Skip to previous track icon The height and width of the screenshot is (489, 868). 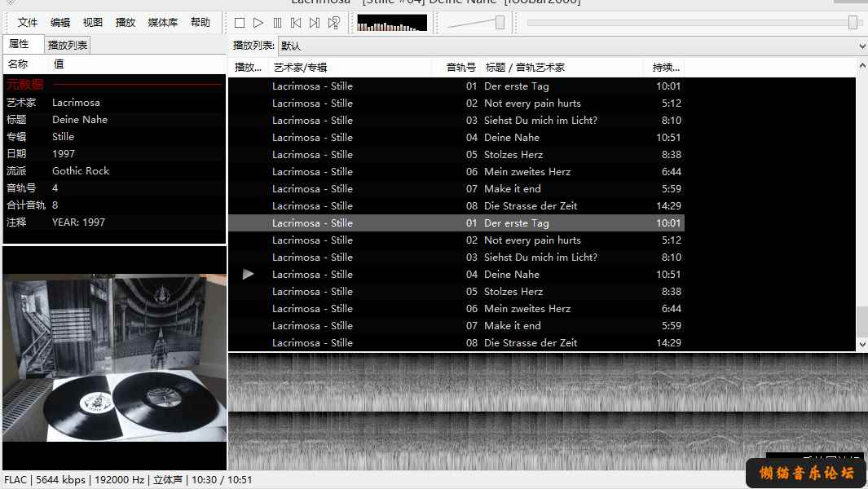tap(296, 23)
